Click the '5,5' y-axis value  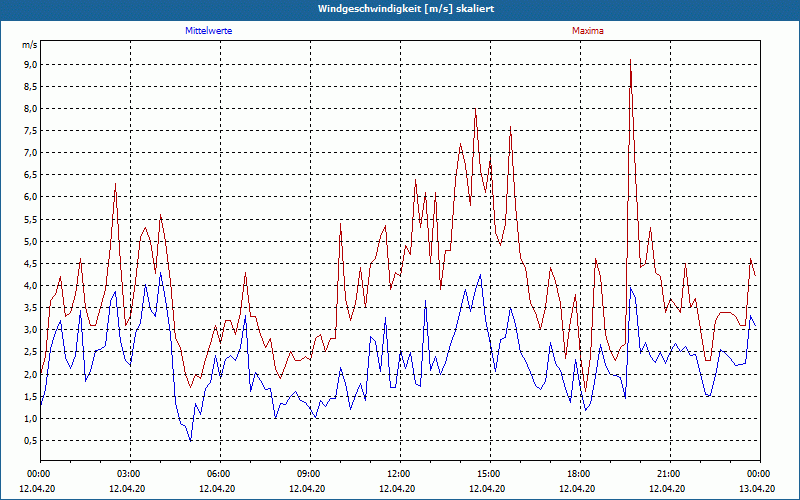(x=30, y=219)
